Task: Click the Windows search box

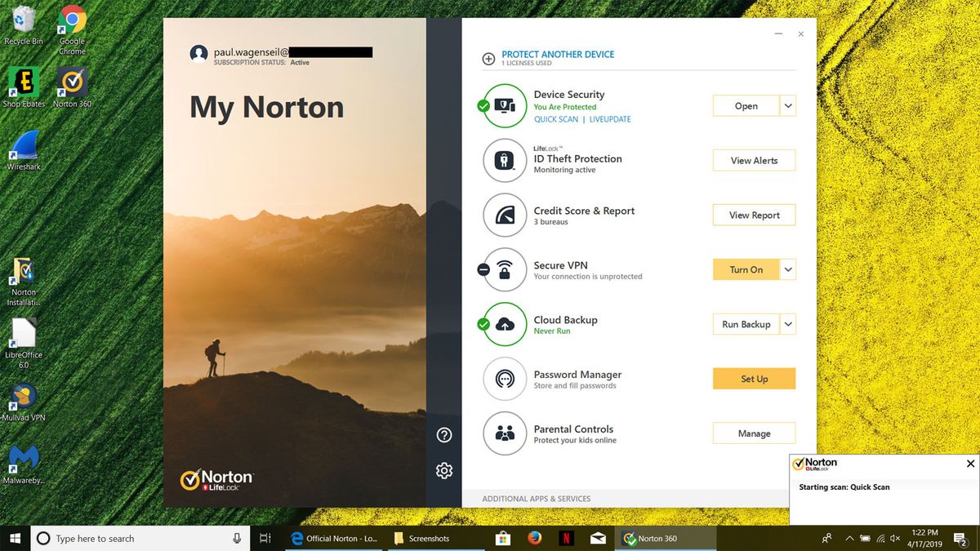Action: point(140,538)
